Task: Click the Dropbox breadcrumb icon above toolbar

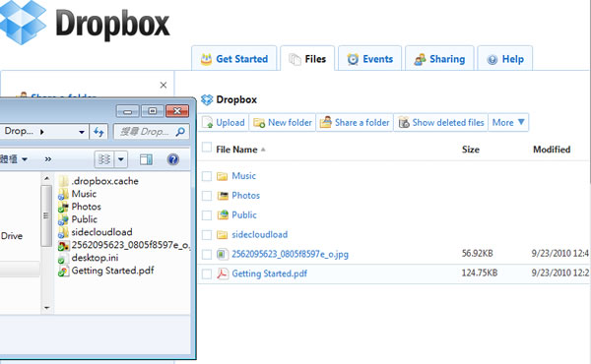Action: pyautogui.click(x=207, y=99)
